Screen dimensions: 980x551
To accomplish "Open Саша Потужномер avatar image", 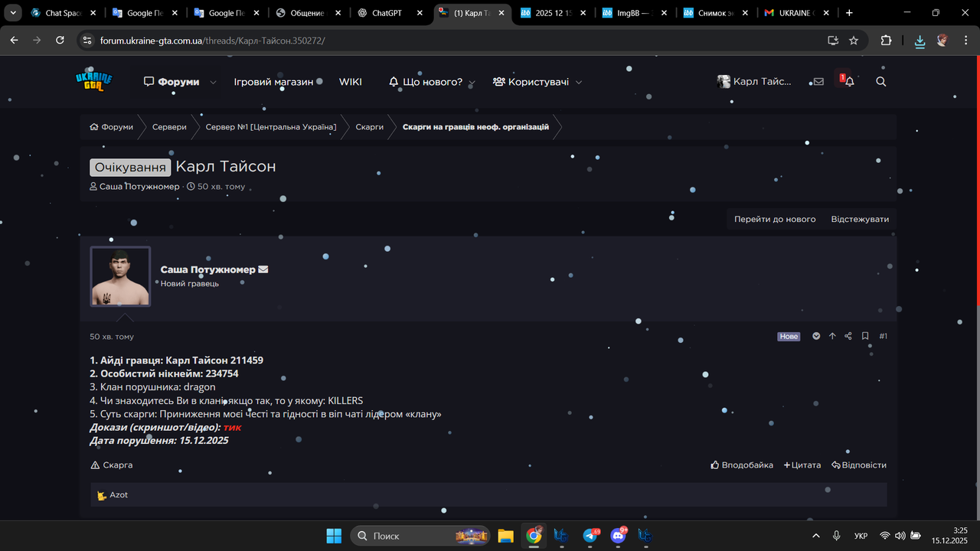I will tap(120, 276).
